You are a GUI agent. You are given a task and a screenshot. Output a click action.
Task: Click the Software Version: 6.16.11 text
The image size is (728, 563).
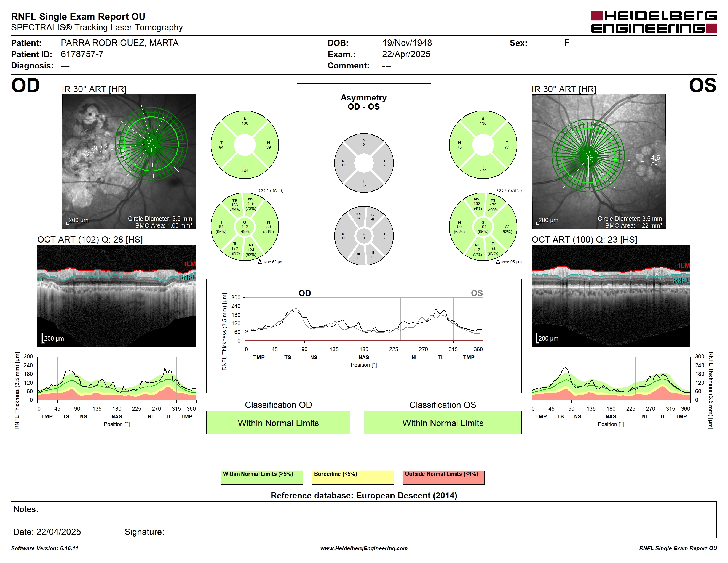tap(45, 548)
